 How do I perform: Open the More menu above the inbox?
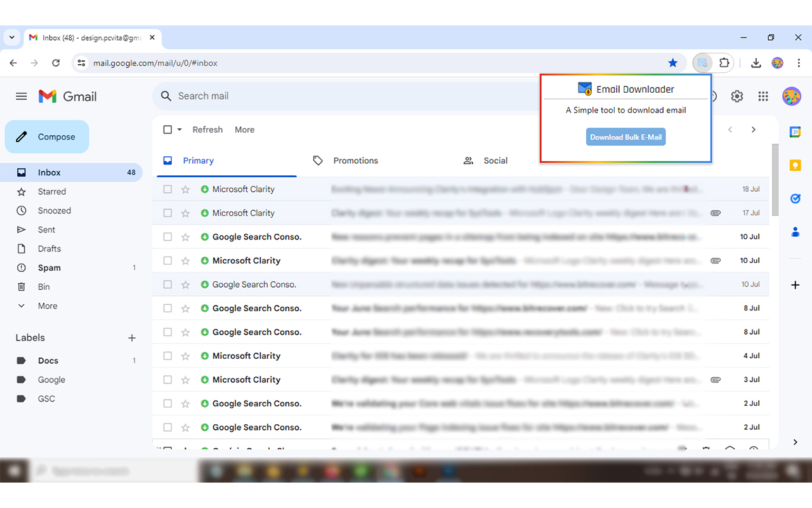(244, 129)
